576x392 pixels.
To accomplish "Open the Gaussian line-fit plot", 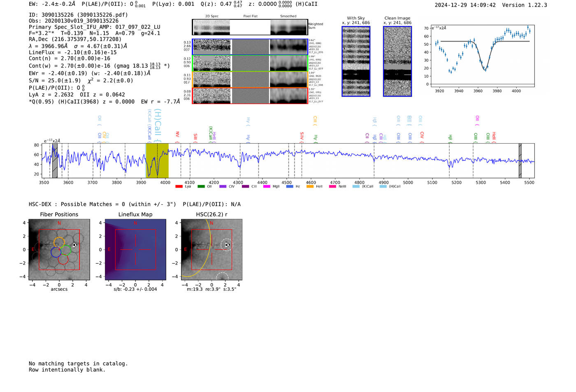I will tap(482, 56).
